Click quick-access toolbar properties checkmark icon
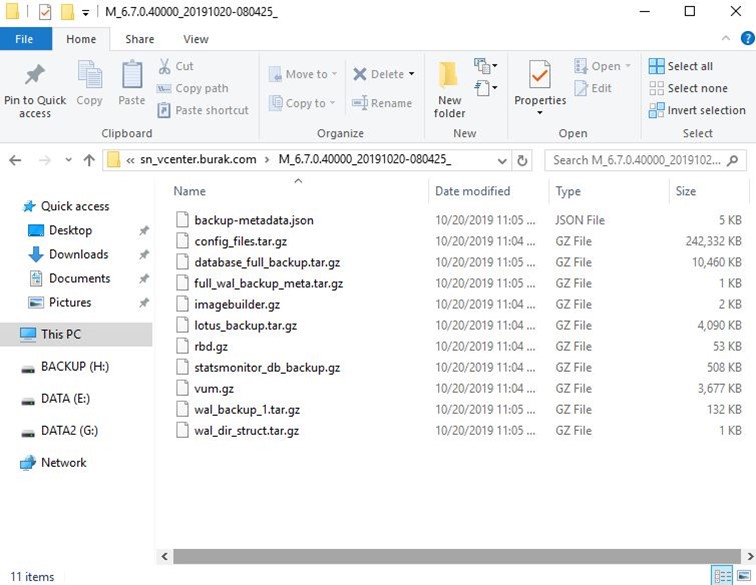This screenshot has width=756, height=585. pos(44,12)
